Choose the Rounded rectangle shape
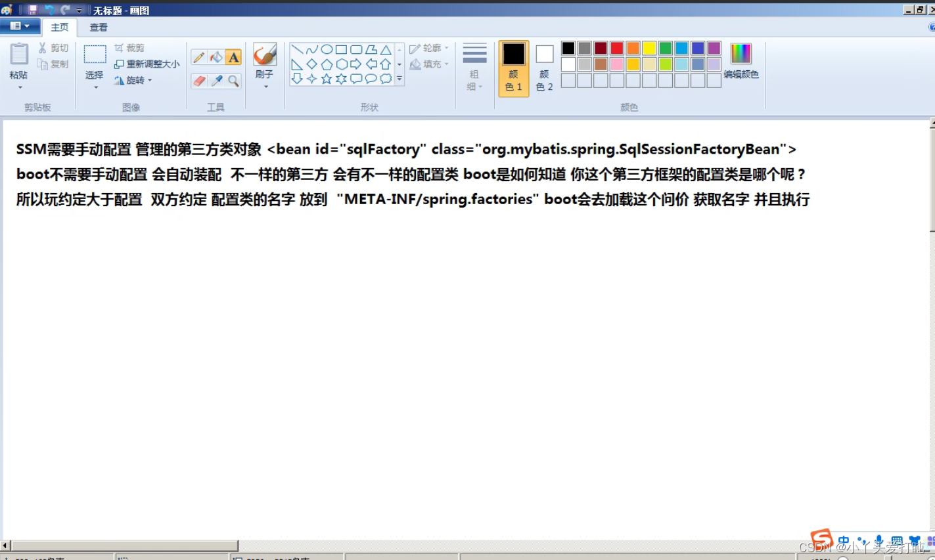The height and width of the screenshot is (560, 935). [x=356, y=49]
